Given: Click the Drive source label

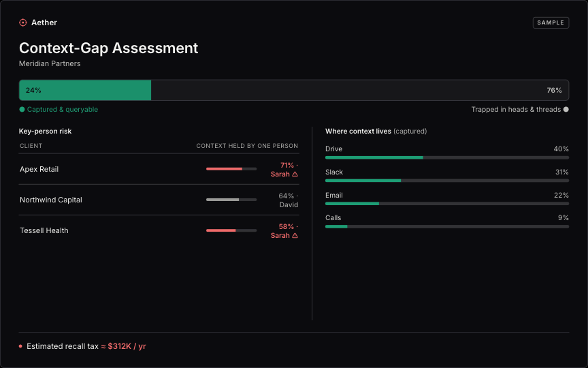Looking at the screenshot, I should pos(333,149).
